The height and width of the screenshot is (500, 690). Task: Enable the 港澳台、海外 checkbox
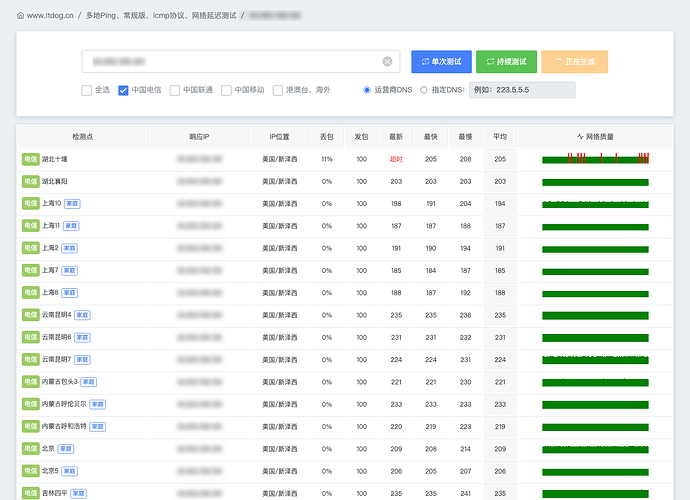pyautogui.click(x=278, y=90)
